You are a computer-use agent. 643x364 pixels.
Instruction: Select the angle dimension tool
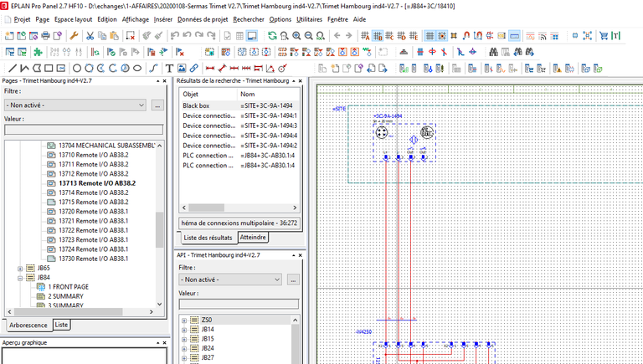[270, 68]
